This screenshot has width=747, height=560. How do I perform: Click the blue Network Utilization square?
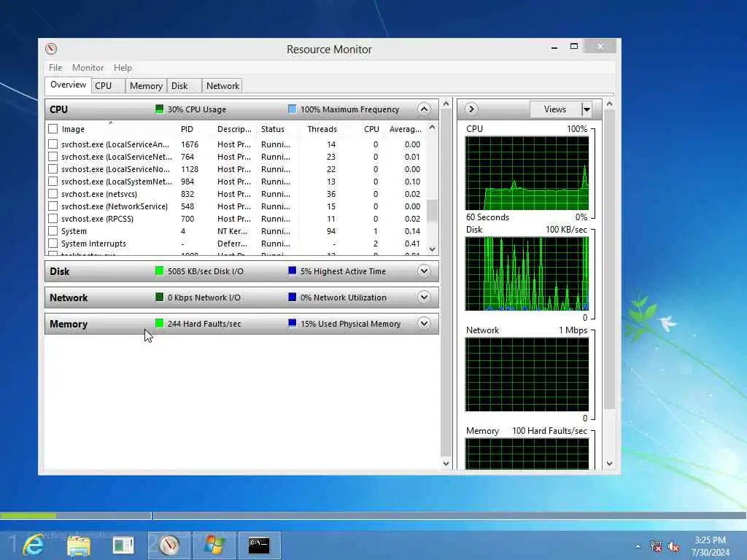coord(293,297)
